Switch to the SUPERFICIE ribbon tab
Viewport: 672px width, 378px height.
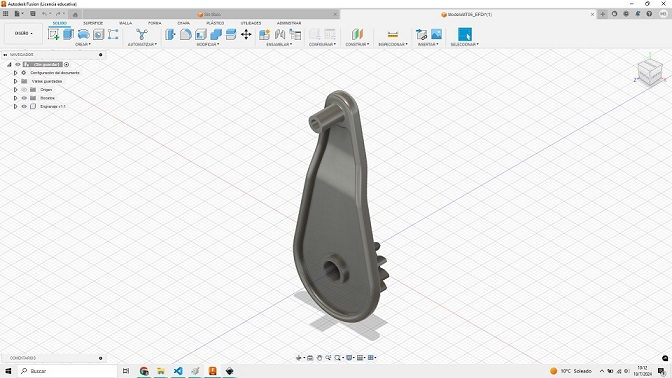(x=93, y=23)
